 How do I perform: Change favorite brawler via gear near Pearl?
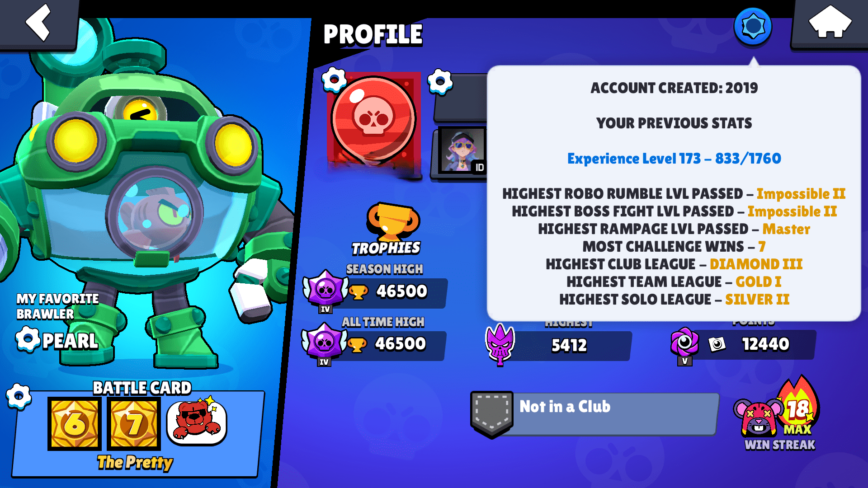(x=28, y=339)
